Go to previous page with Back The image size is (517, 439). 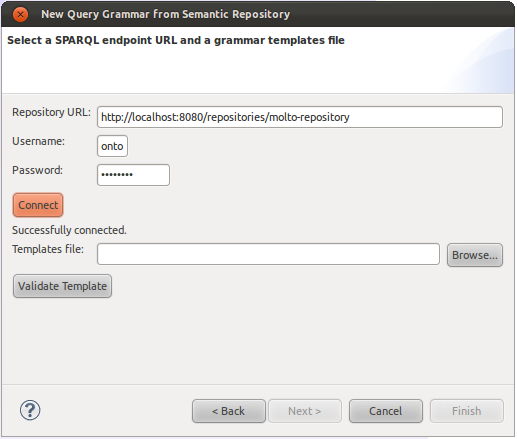(x=229, y=411)
